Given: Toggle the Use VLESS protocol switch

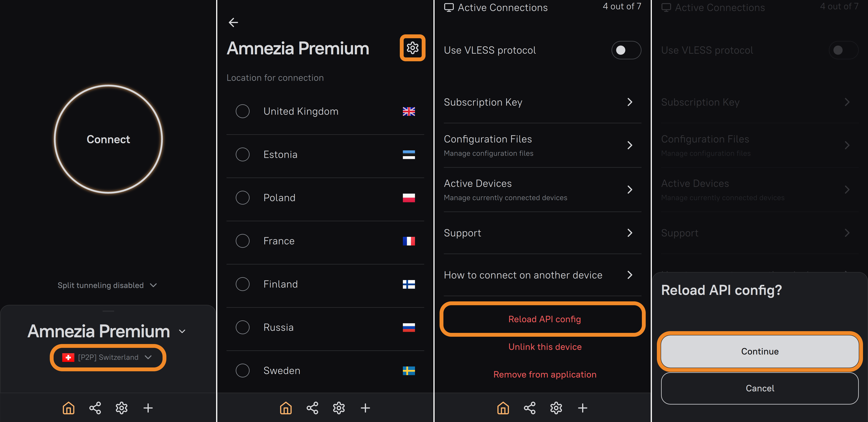Looking at the screenshot, I should (626, 50).
